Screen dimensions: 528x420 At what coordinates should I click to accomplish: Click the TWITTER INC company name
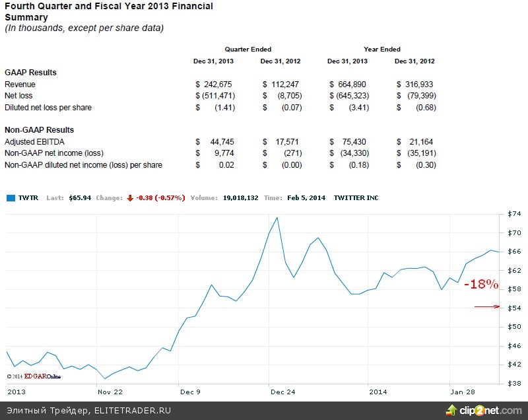pyautogui.click(x=356, y=198)
